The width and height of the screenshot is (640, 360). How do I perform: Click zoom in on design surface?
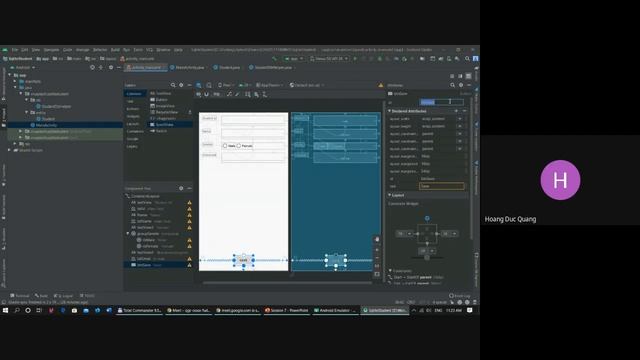[x=377, y=249]
